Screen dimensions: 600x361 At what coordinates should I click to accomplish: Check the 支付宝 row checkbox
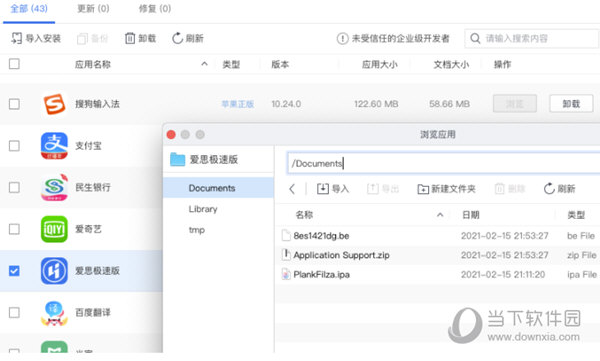tap(14, 145)
